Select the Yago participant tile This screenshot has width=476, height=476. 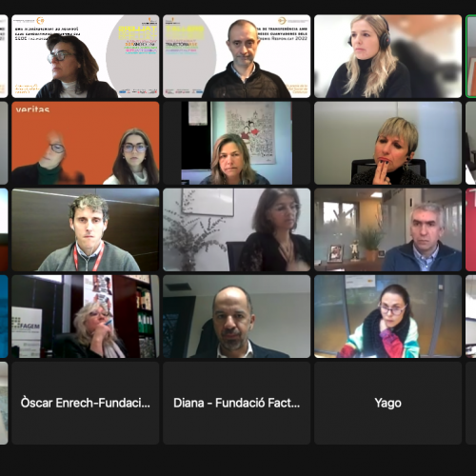387,403
